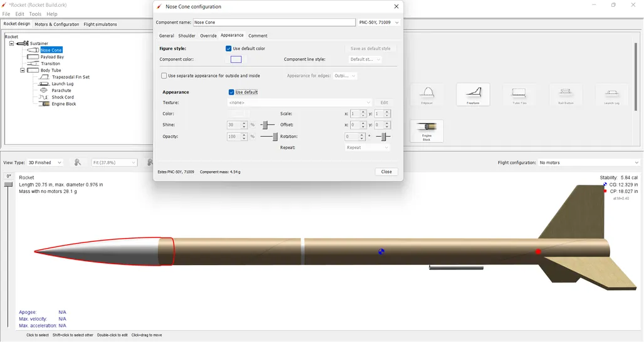The height and width of the screenshot is (342, 644).
Task: Select Payload Bay in the component tree
Action: click(52, 57)
